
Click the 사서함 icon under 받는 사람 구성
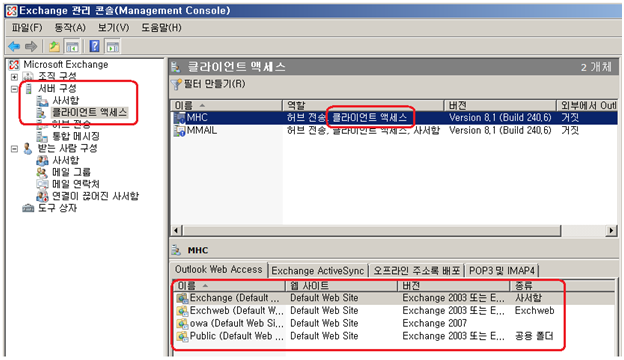(42, 160)
